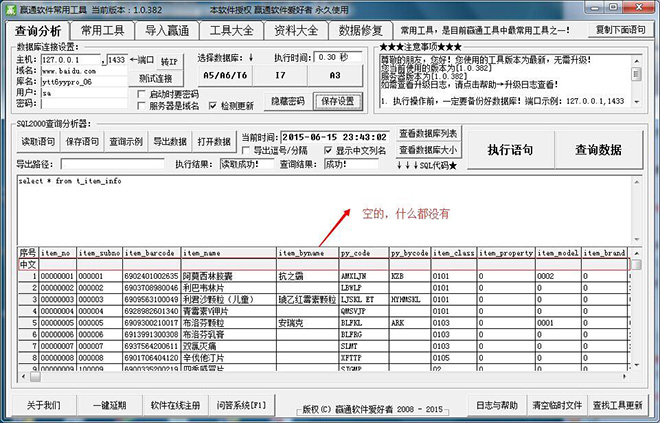660x423 pixels.
Task: Click the 查看数据库列表 button
Action: pyautogui.click(x=428, y=133)
